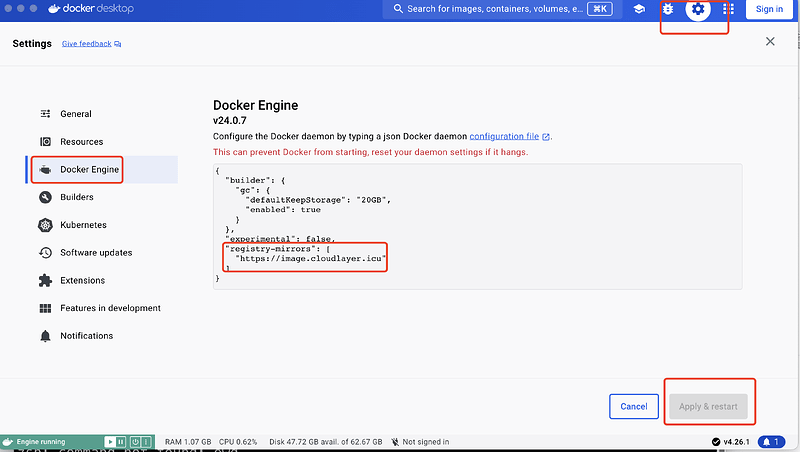
Task: Open the engine more options kebab menu
Action: [146, 442]
